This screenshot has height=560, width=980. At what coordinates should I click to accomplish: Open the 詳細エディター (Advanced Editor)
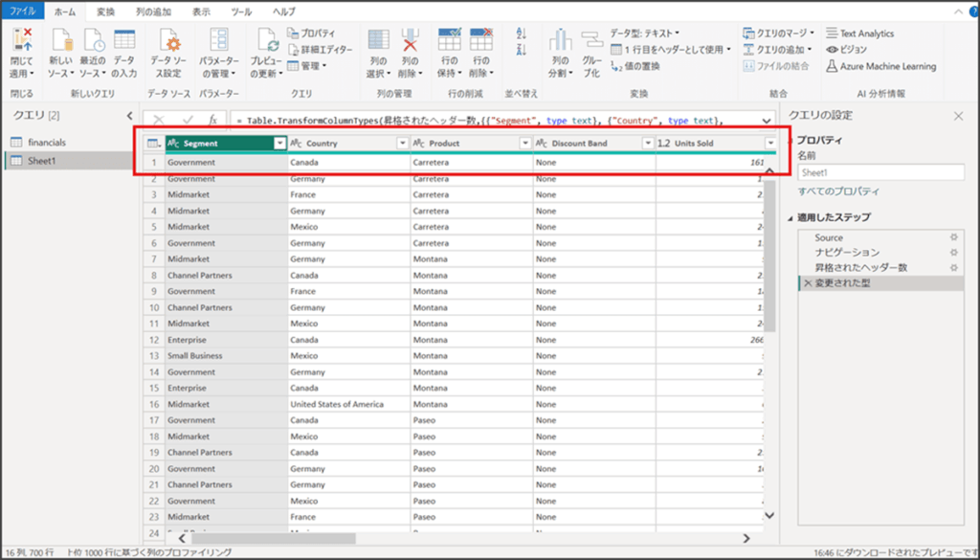click(320, 50)
